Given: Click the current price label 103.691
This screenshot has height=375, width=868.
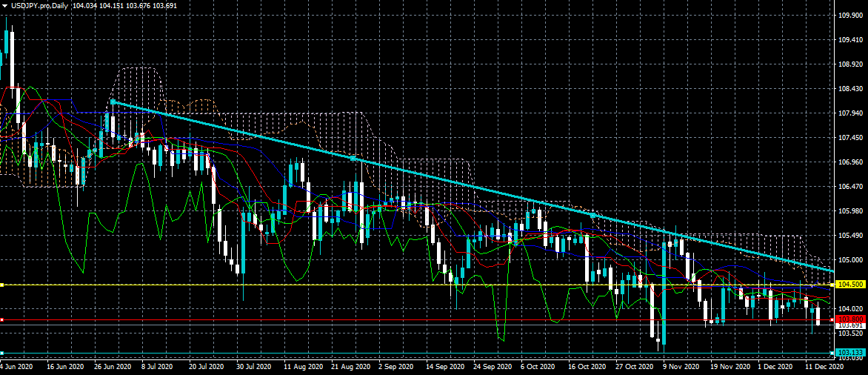Looking at the screenshot, I should coord(849,326).
